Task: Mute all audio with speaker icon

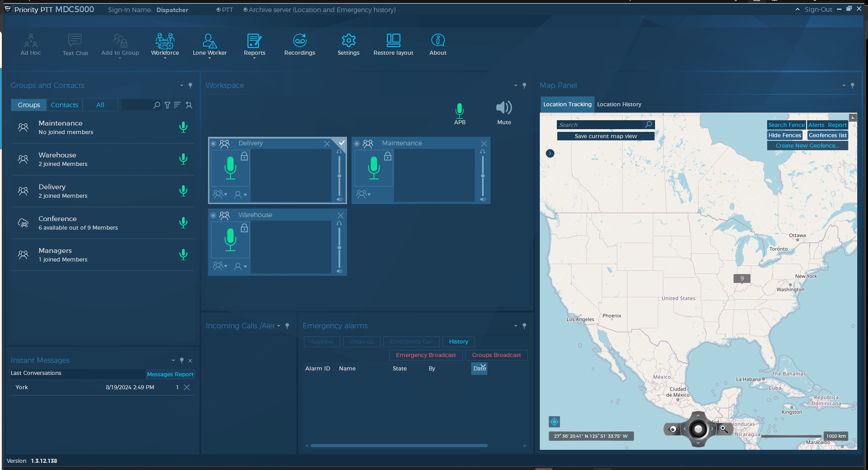Action: pyautogui.click(x=504, y=108)
